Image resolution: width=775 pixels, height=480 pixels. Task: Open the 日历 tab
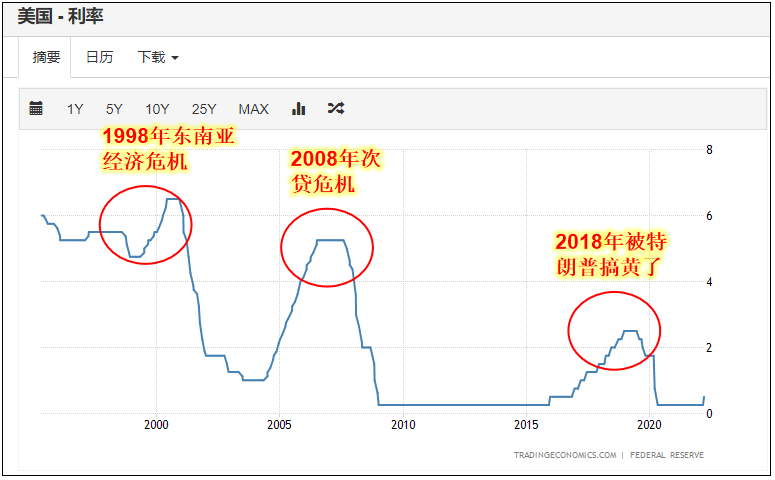(x=99, y=57)
